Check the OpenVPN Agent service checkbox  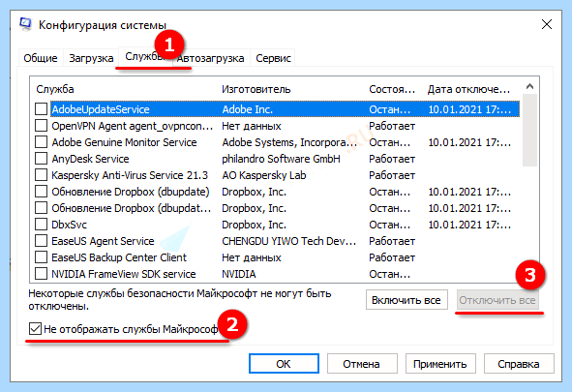click(41, 126)
